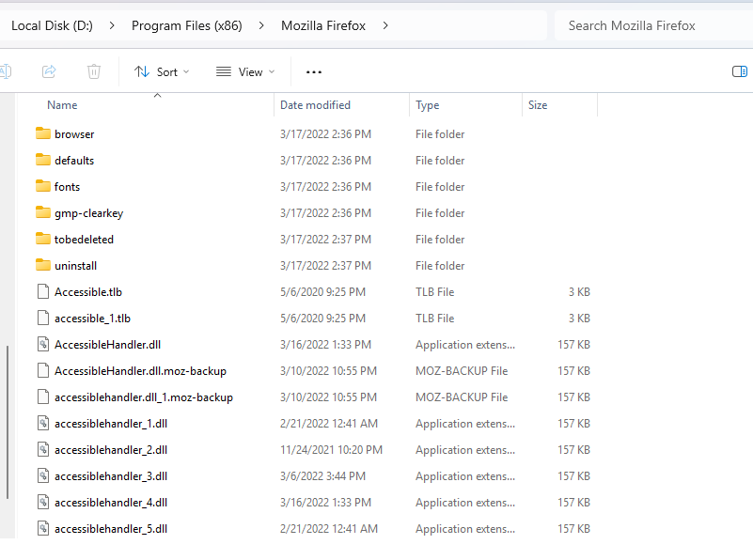Open the See more (three dots) menu
Screen dimensions: 753x560
(x=314, y=72)
